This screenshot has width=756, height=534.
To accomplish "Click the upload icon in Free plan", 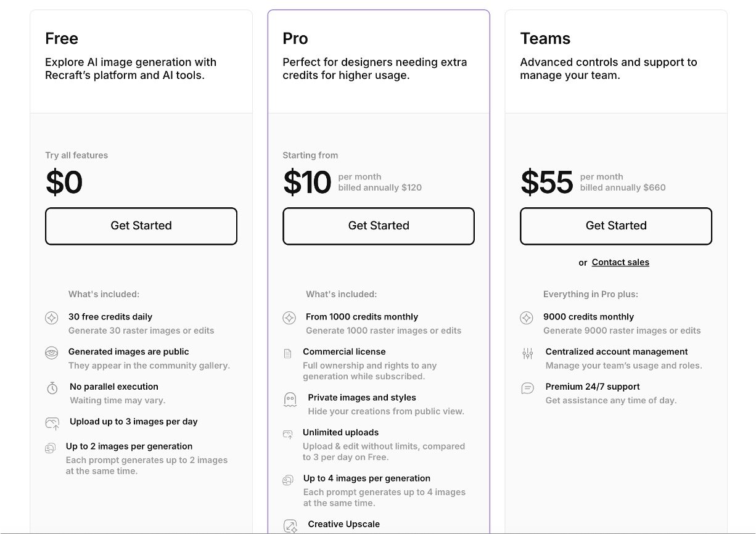I will click(52, 424).
